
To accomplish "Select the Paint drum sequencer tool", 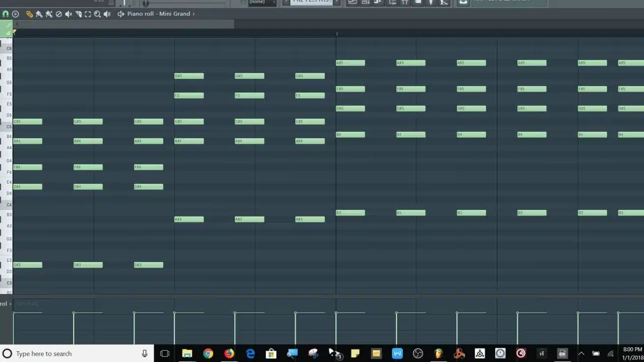I will [49, 14].
